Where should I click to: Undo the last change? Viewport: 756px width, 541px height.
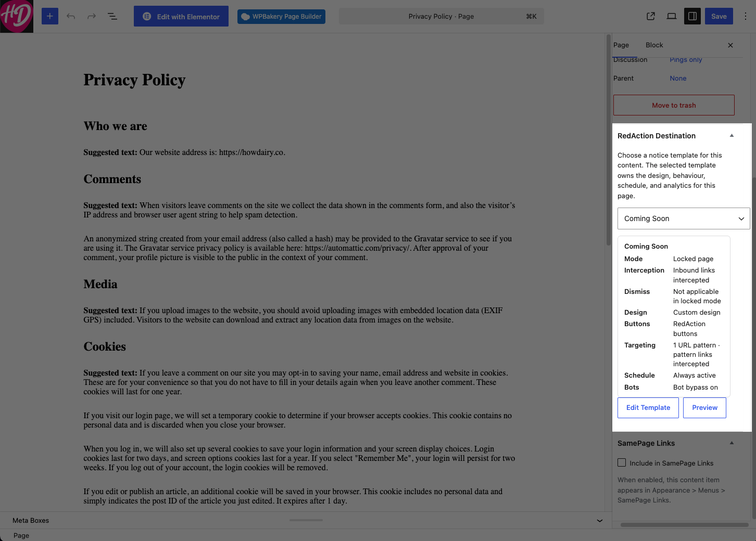pos(71,16)
